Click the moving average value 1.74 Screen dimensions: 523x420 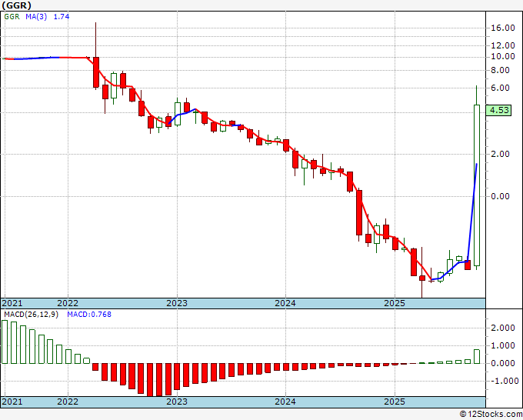pyautogui.click(x=62, y=16)
